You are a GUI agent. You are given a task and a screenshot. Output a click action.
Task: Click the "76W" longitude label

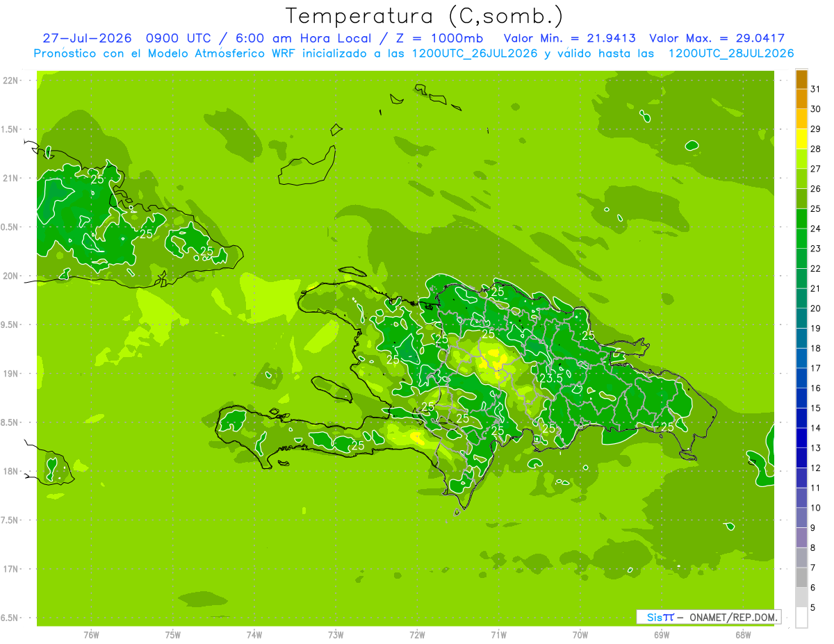click(x=91, y=635)
